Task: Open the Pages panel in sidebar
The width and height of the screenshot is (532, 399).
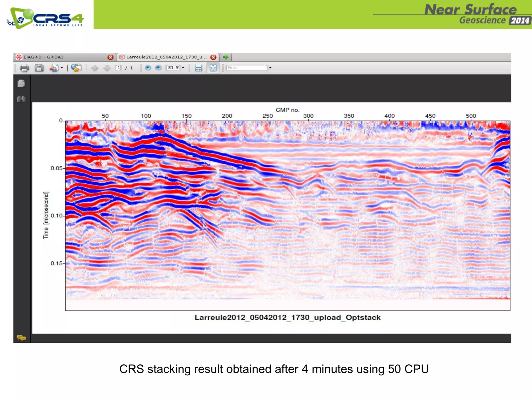Action: point(21,83)
